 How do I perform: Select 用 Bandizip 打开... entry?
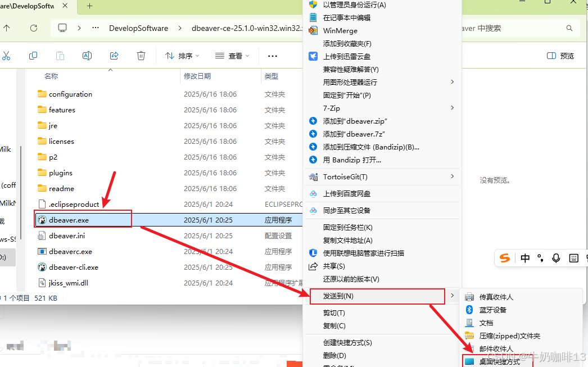click(382, 160)
